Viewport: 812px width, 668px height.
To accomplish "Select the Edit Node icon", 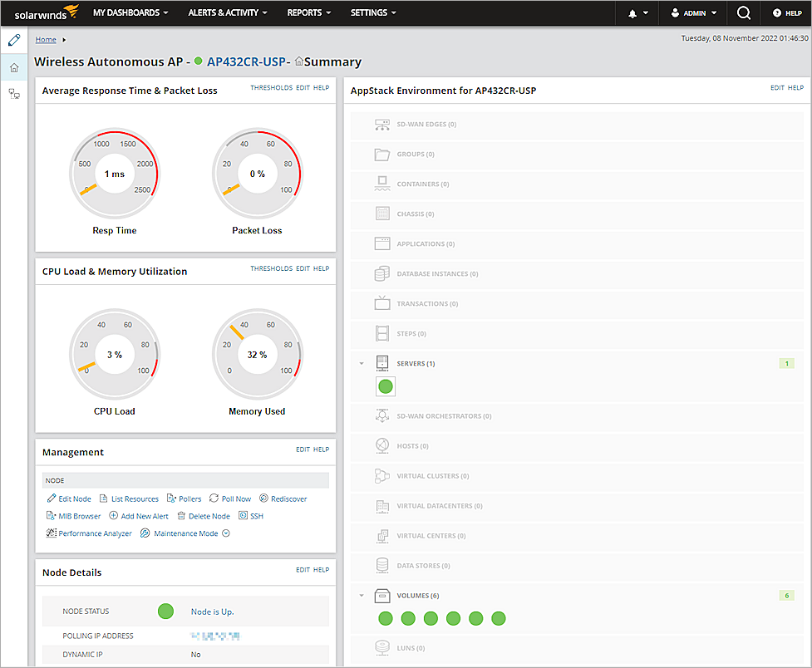I will [52, 499].
